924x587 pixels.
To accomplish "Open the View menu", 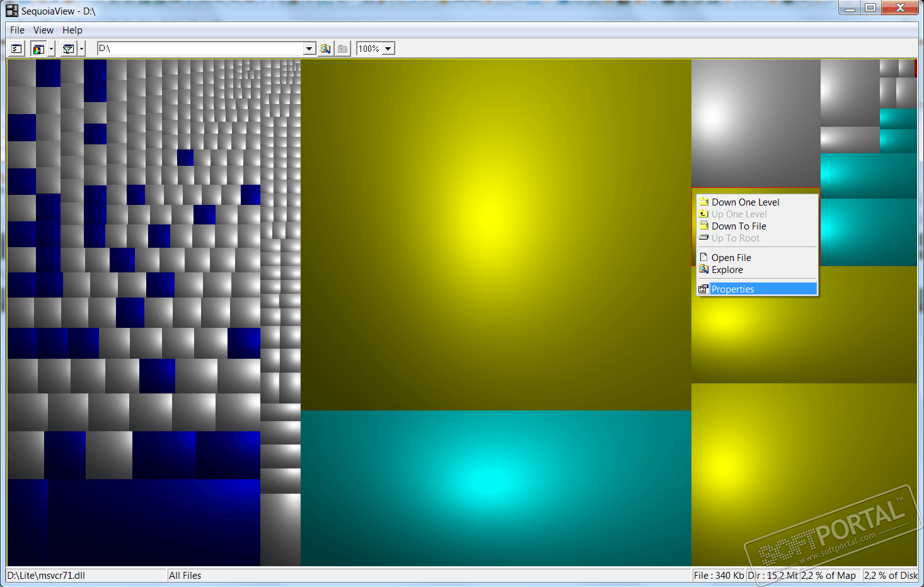I will pyautogui.click(x=43, y=30).
